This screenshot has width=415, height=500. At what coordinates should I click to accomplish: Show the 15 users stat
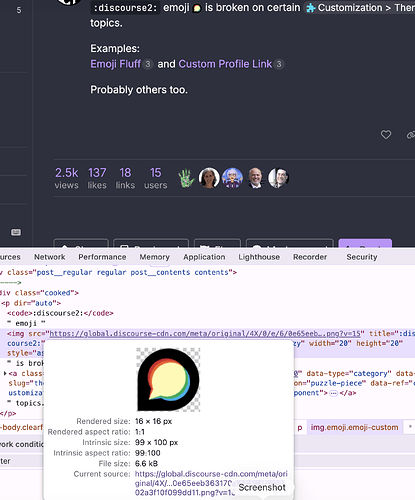pos(156,178)
